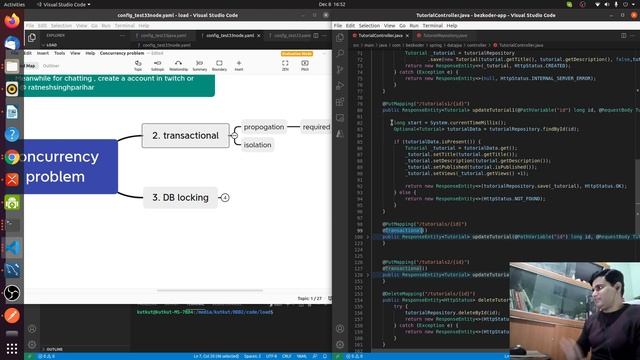The image size is (640, 360).
Task: Activate ZEN mode in XMind
Action: [x=285, y=65]
